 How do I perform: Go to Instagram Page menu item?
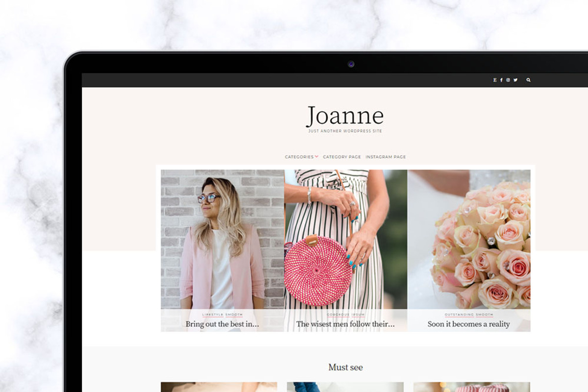pyautogui.click(x=386, y=157)
